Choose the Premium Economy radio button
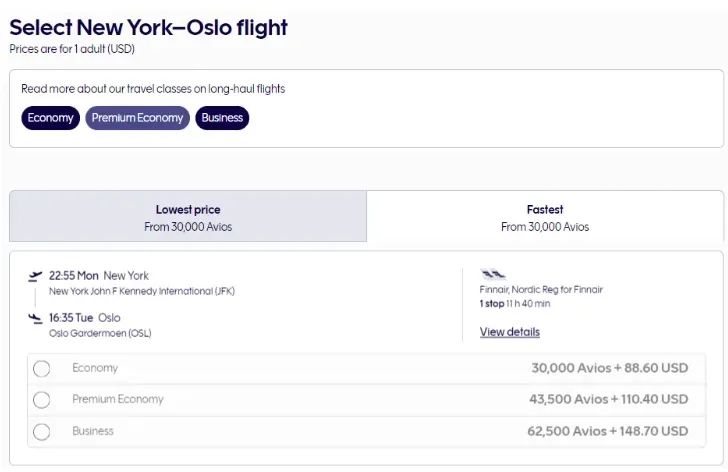Screen dimensions: 728x472 tap(42, 400)
